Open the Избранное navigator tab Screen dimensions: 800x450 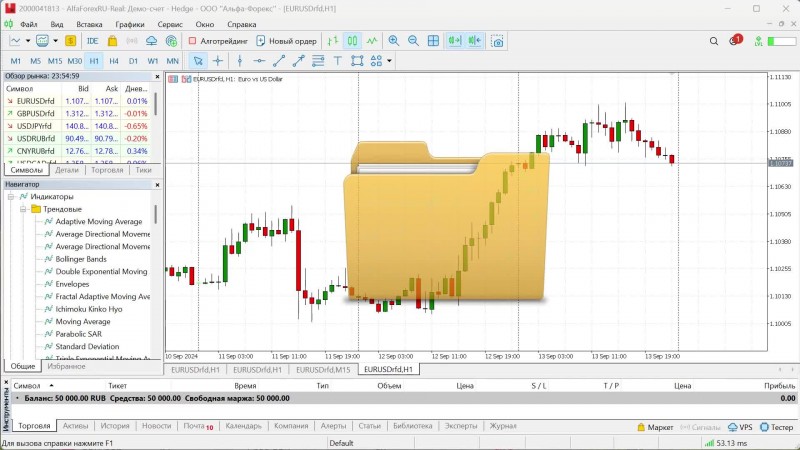coord(66,366)
